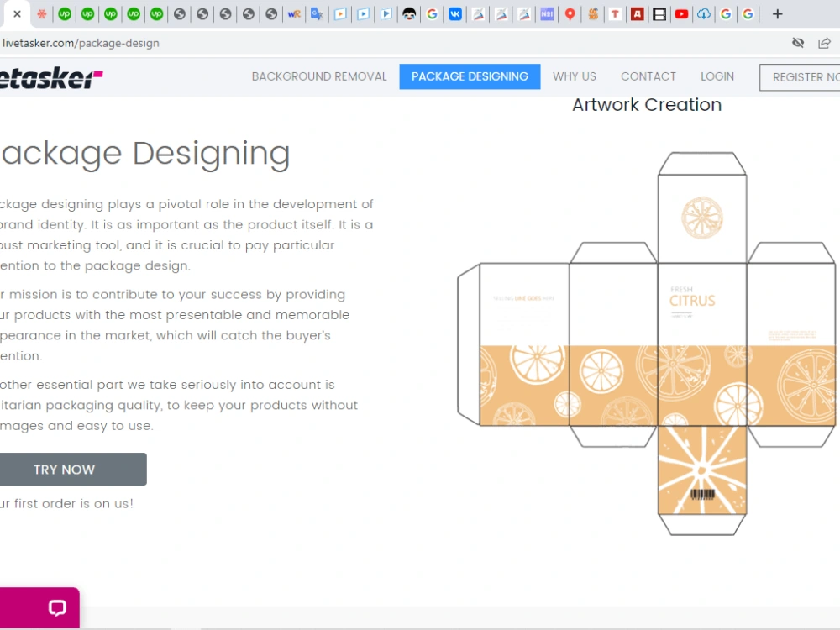Image resolution: width=840 pixels, height=630 pixels.
Task: Switch to the red spider web icon tab
Action: (x=42, y=14)
